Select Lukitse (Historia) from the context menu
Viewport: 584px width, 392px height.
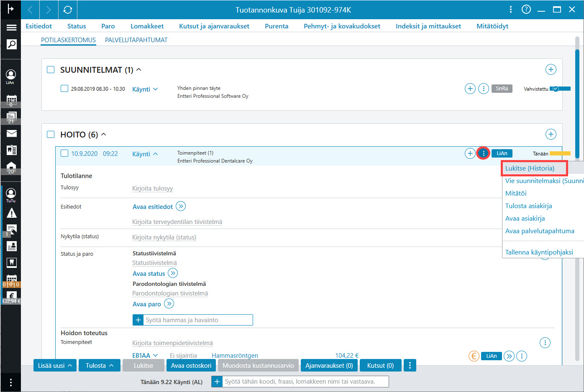coord(530,168)
